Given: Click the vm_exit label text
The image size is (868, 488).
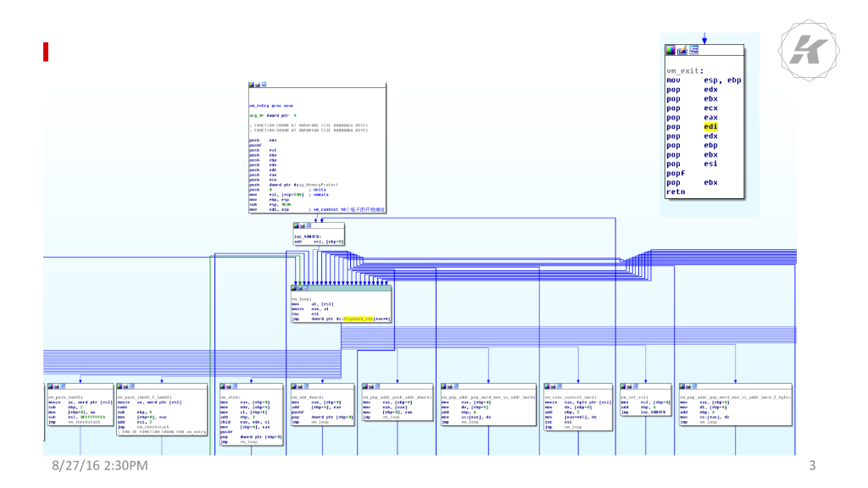Looking at the screenshot, I should click(685, 70).
